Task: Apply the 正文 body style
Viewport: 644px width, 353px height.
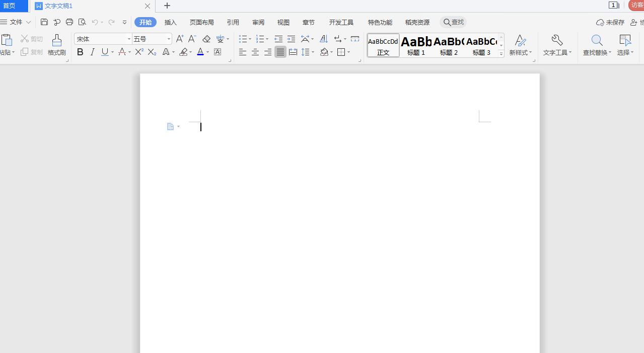Action: tap(383, 45)
